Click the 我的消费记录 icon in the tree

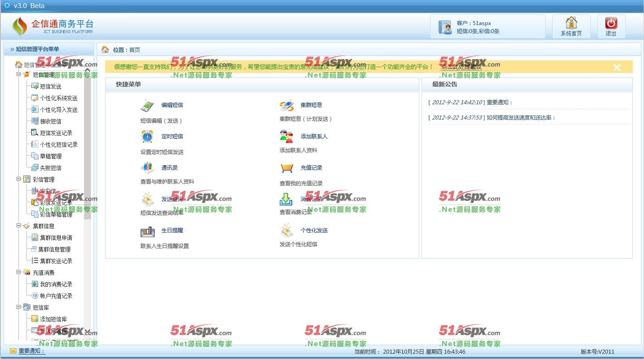pos(35,284)
